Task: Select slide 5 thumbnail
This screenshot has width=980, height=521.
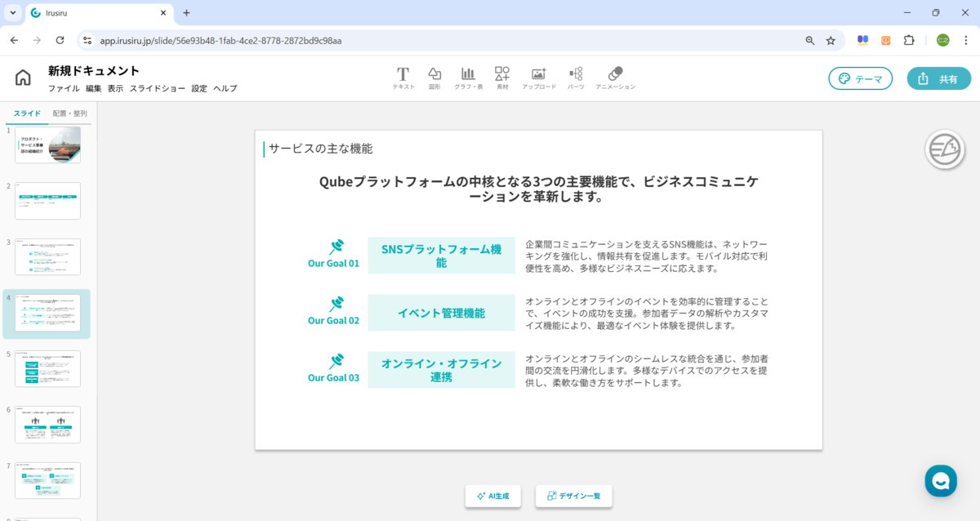Action: (47, 368)
